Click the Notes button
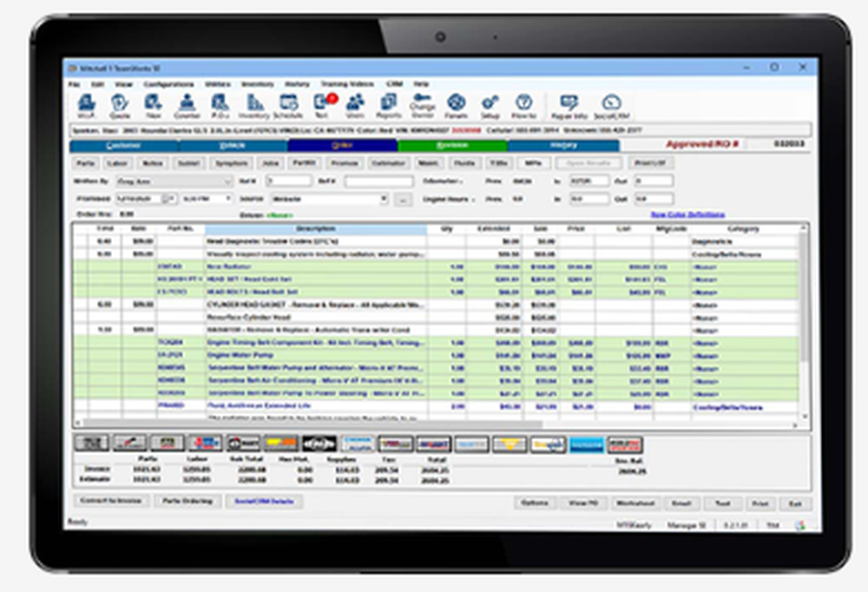The height and width of the screenshot is (592, 868). (152, 163)
